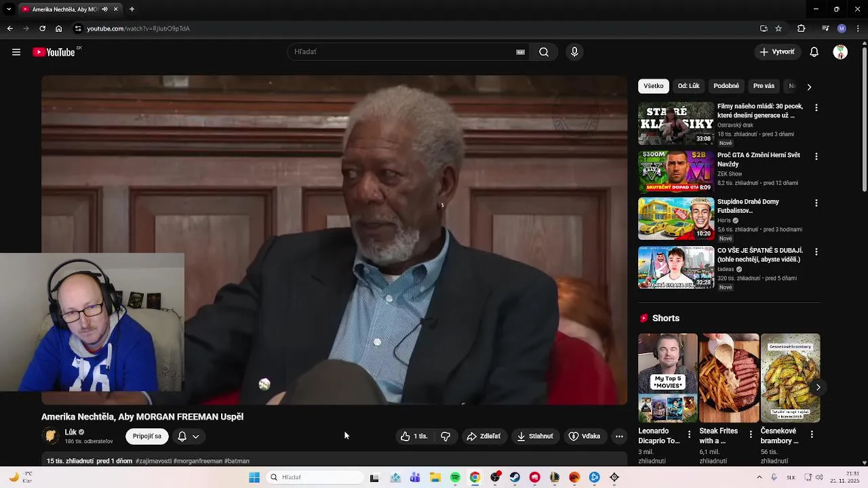Open Steam from the taskbar

515,478
